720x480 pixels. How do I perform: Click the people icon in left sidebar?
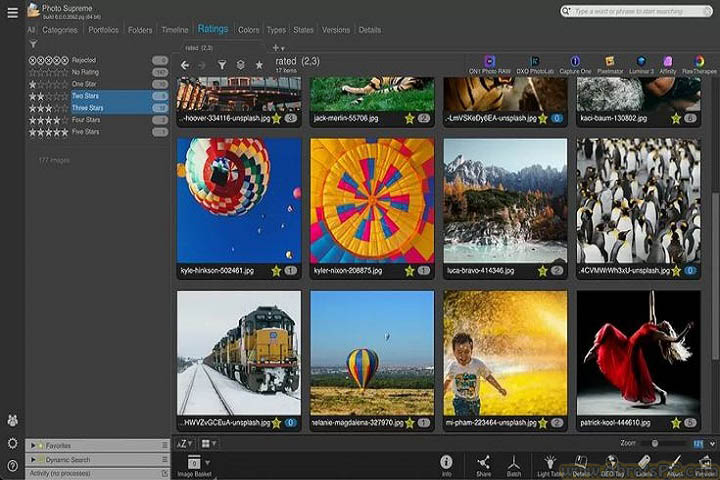point(13,420)
